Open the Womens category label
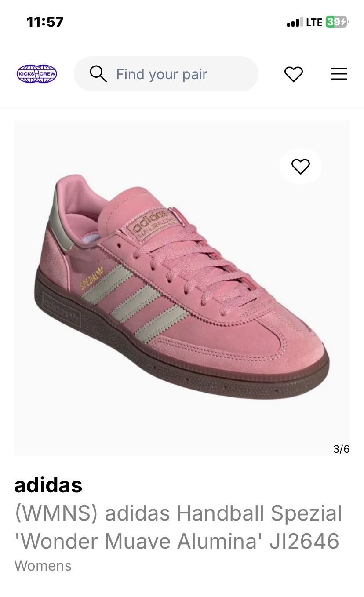The width and height of the screenshot is (364, 597). pos(43,565)
